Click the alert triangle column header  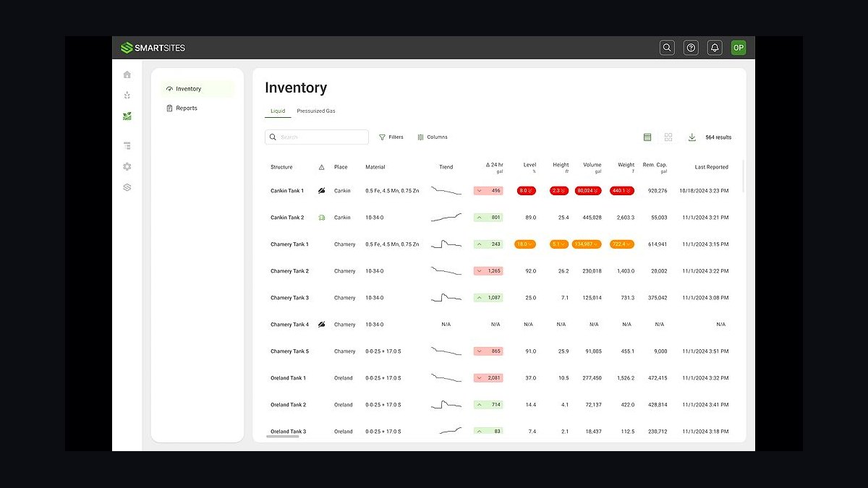tap(322, 167)
